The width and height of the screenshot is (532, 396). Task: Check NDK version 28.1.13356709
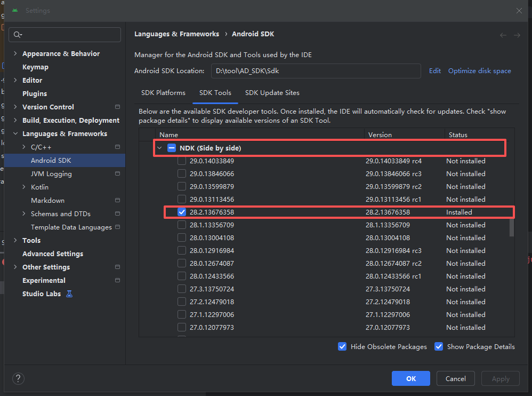click(182, 225)
